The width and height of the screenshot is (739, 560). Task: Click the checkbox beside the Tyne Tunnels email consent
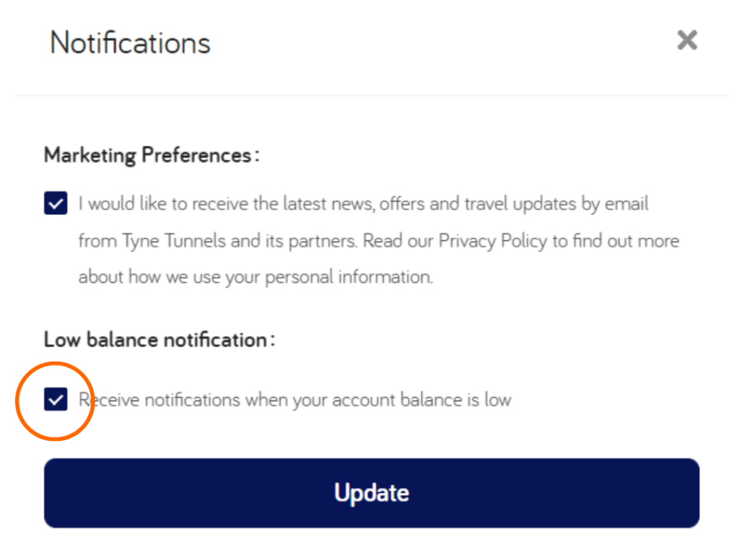coord(56,203)
